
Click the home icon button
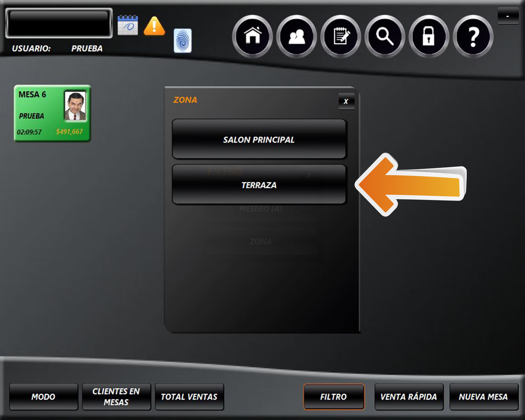(253, 36)
